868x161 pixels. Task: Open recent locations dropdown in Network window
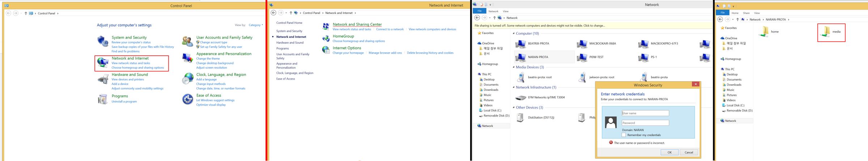pyautogui.click(x=490, y=18)
